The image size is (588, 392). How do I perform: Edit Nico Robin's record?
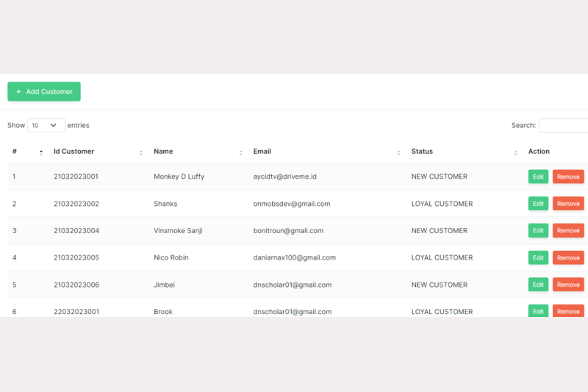point(538,258)
